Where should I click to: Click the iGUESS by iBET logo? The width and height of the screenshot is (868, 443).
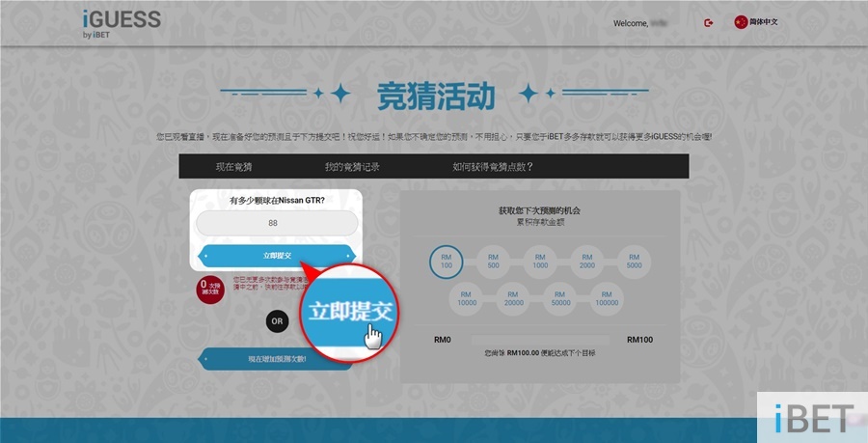point(122,23)
